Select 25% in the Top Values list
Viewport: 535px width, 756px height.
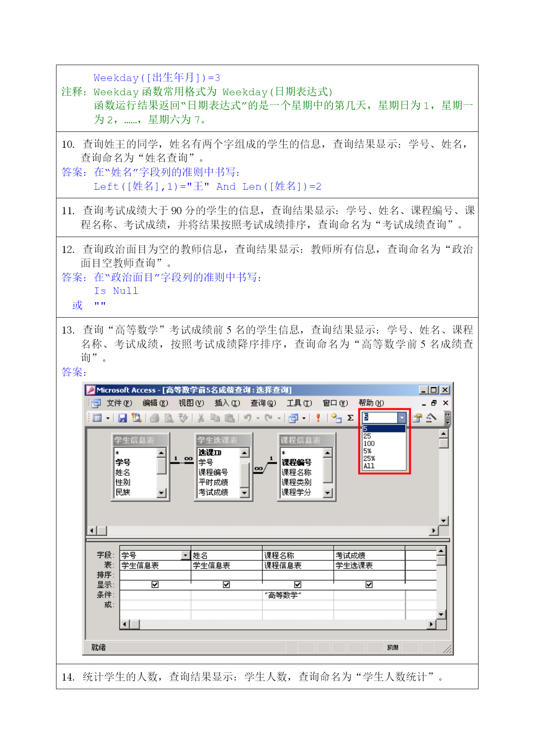click(384, 459)
